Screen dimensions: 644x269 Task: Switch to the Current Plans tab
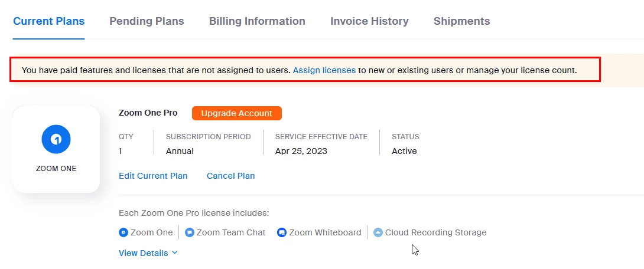[49, 21]
